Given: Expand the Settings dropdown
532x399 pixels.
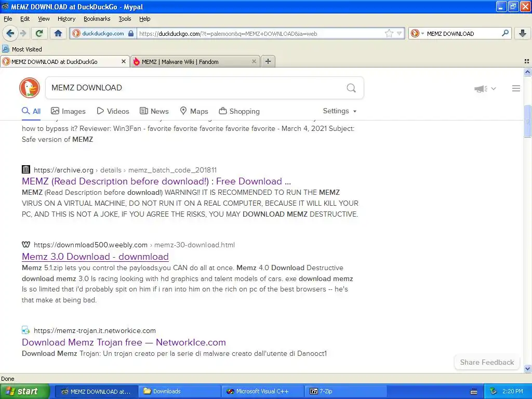Looking at the screenshot, I should [340, 111].
